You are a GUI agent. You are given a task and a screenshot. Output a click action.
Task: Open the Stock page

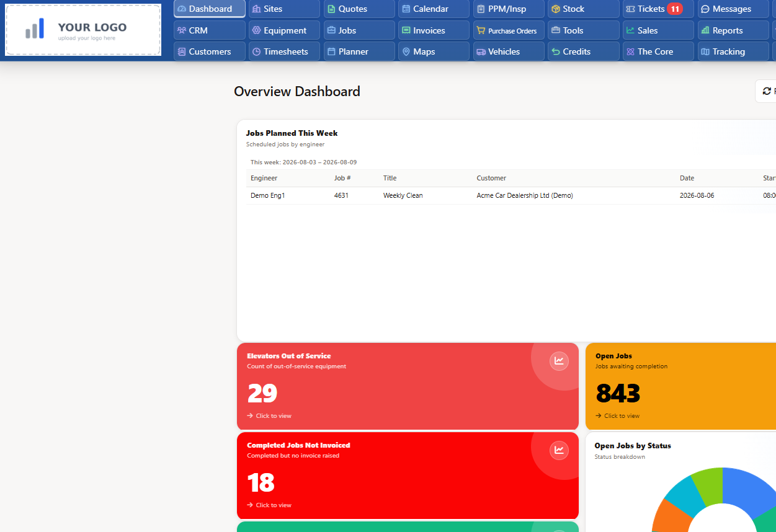(583, 9)
